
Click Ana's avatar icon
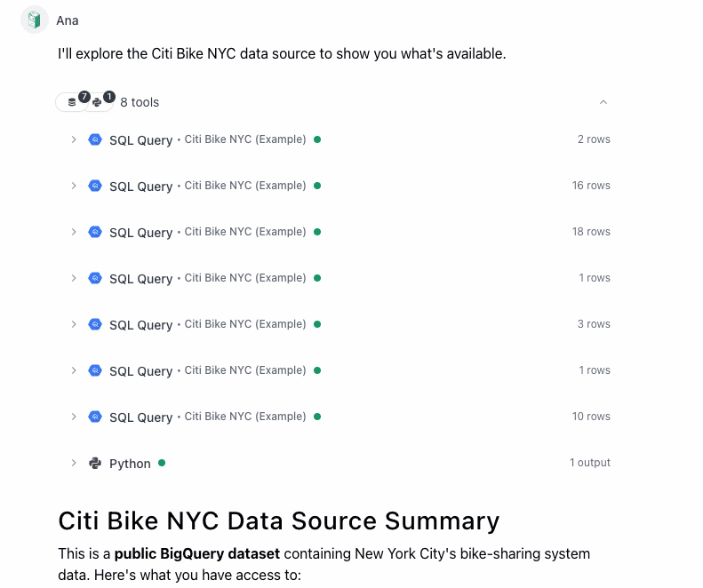pyautogui.click(x=34, y=20)
